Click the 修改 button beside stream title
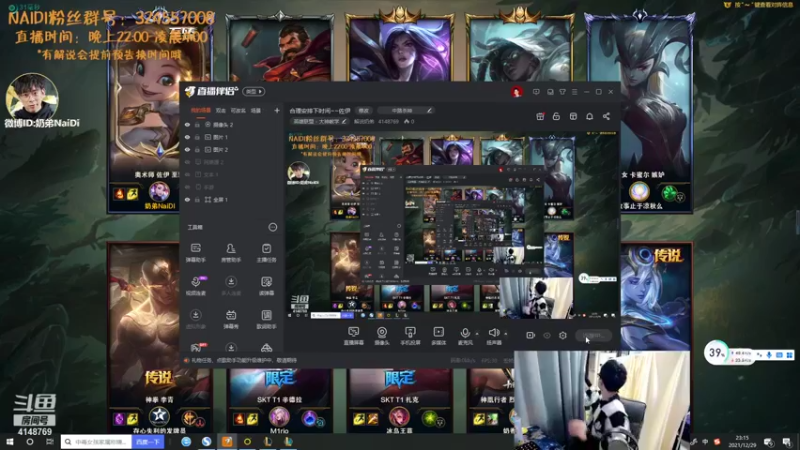 pyautogui.click(x=363, y=111)
